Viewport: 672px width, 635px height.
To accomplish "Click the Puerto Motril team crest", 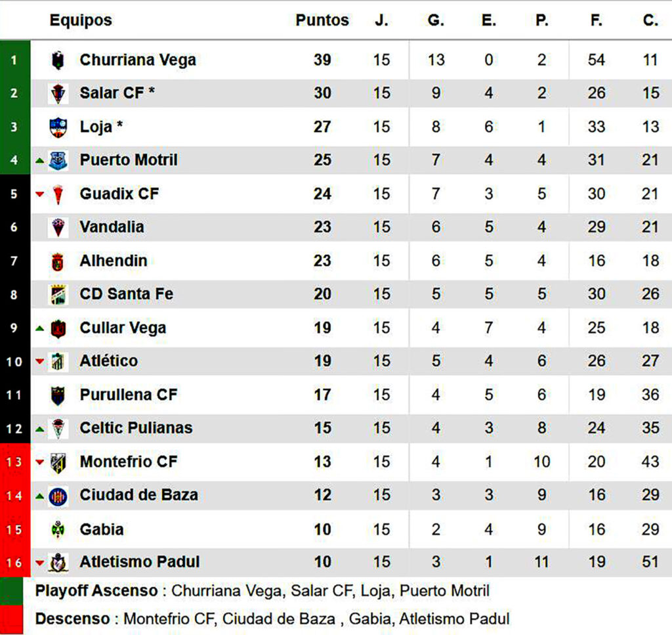I will click(58, 160).
